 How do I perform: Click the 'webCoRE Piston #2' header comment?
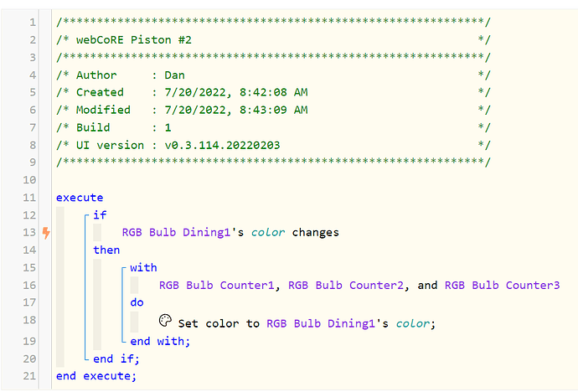[133, 40]
